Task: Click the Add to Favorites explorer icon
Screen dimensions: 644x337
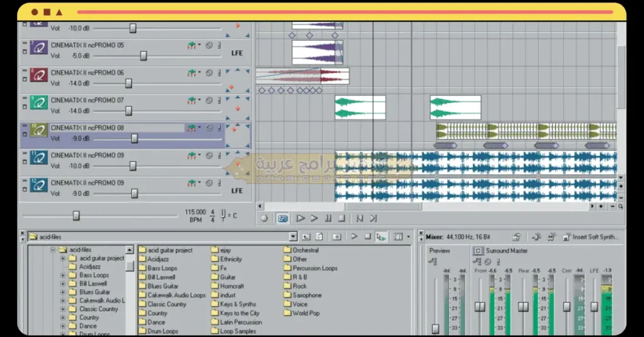Action: click(337, 237)
